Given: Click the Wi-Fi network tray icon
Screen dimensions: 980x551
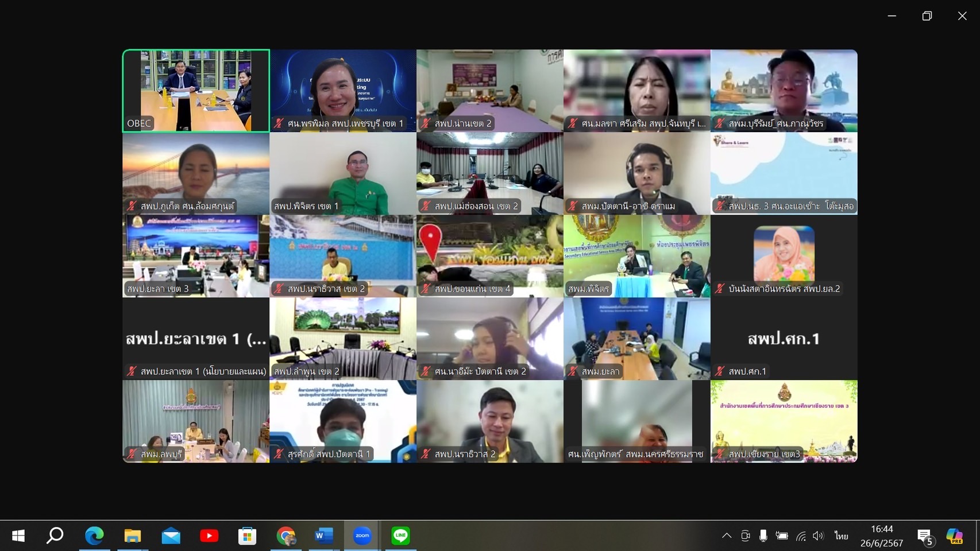Looking at the screenshot, I should [x=801, y=536].
